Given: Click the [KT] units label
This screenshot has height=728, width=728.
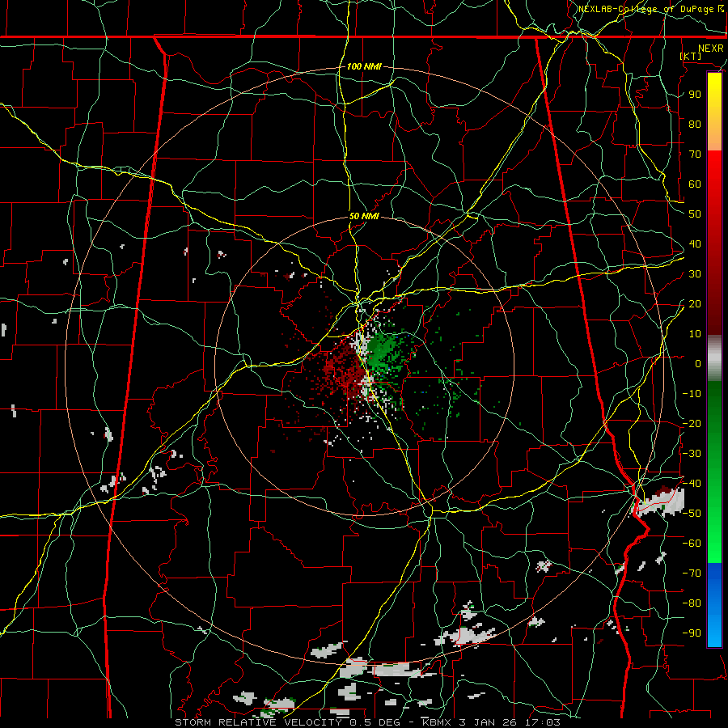Looking at the screenshot, I should (692, 56).
